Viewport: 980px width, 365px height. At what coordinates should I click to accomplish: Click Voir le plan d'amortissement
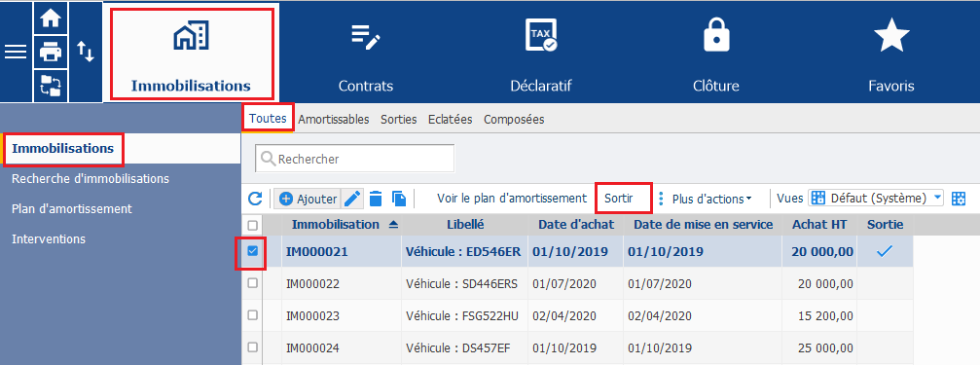coord(512,199)
